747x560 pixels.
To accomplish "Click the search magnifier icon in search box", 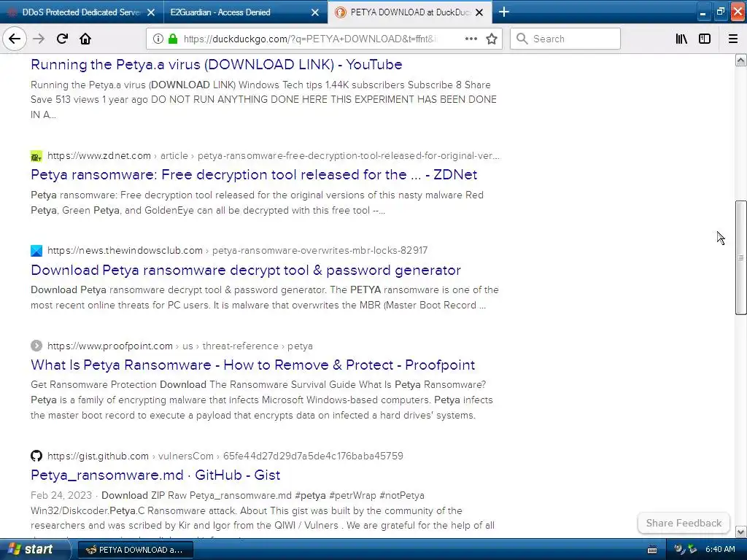I will pos(522,39).
